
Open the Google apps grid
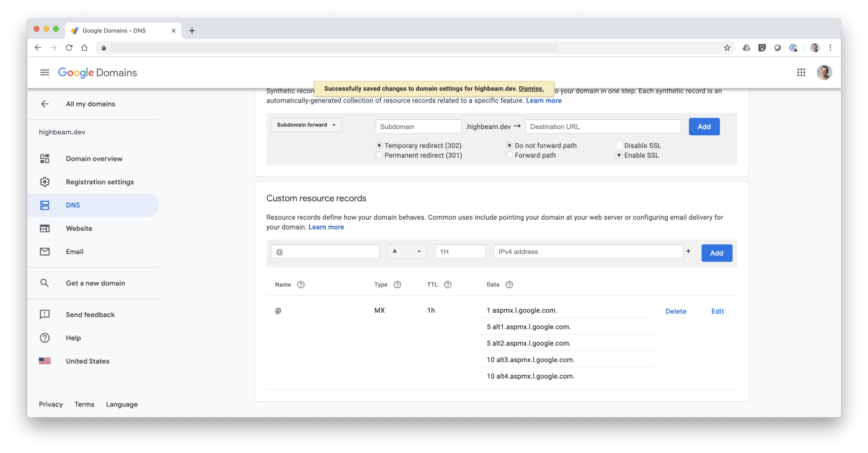pyautogui.click(x=801, y=73)
